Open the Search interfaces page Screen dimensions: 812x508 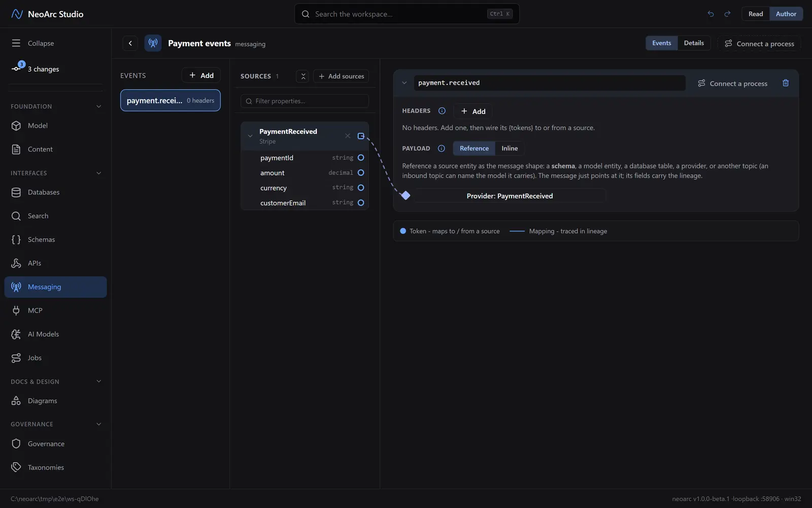coord(55,216)
